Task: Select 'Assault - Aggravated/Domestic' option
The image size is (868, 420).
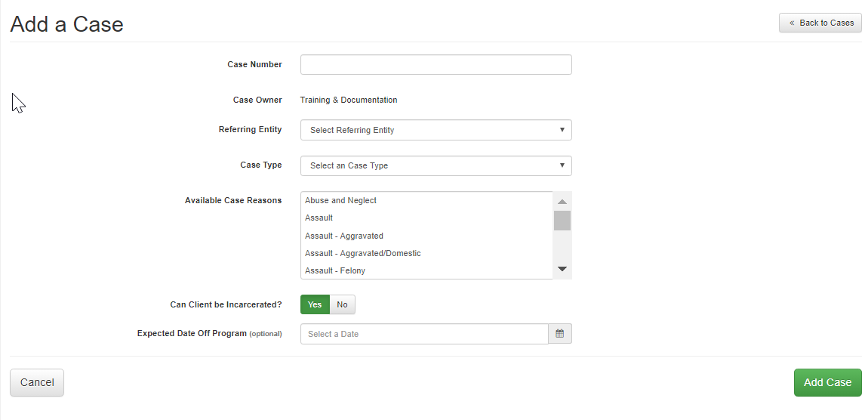Action: (x=363, y=253)
